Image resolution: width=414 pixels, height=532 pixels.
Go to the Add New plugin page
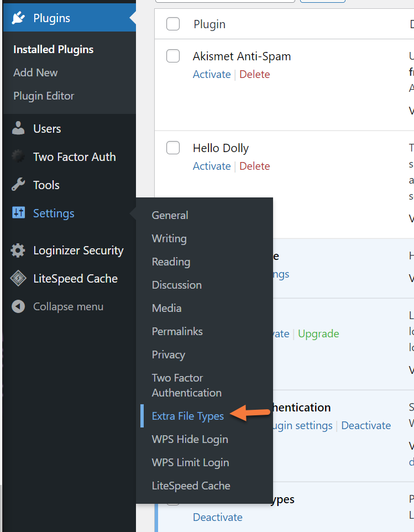coord(35,72)
